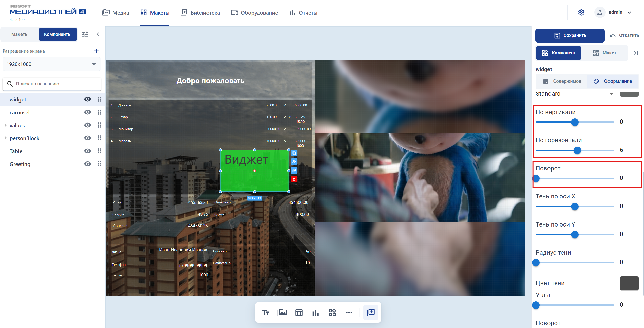Copy the selected widget on canvas
The image size is (644, 328).
tap(294, 153)
